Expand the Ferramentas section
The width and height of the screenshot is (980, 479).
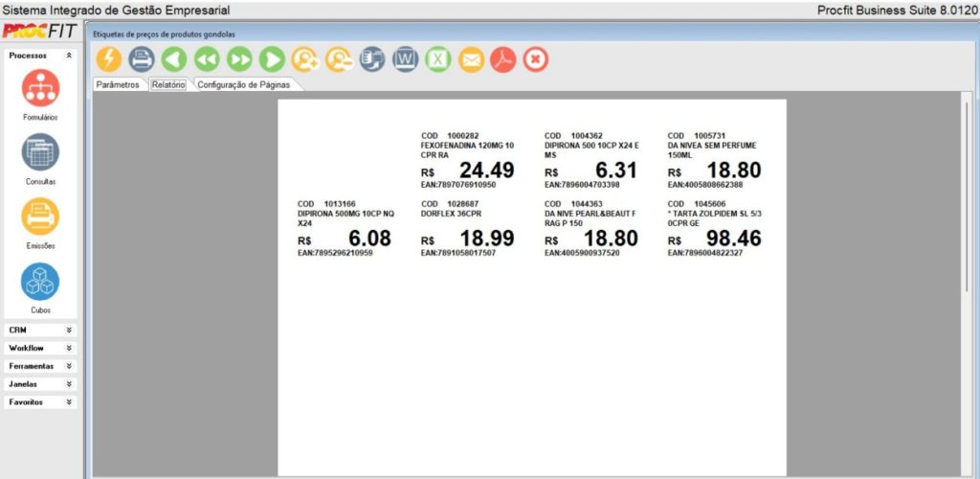coord(69,366)
